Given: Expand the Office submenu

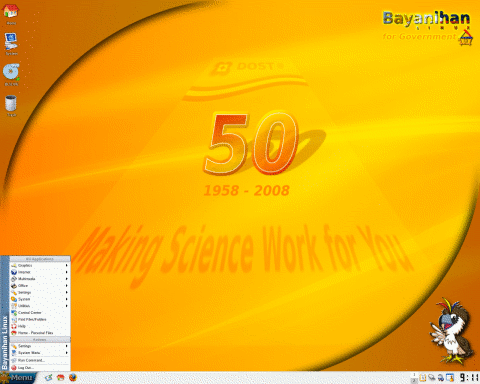Looking at the screenshot, I should pyautogui.click(x=40, y=286).
